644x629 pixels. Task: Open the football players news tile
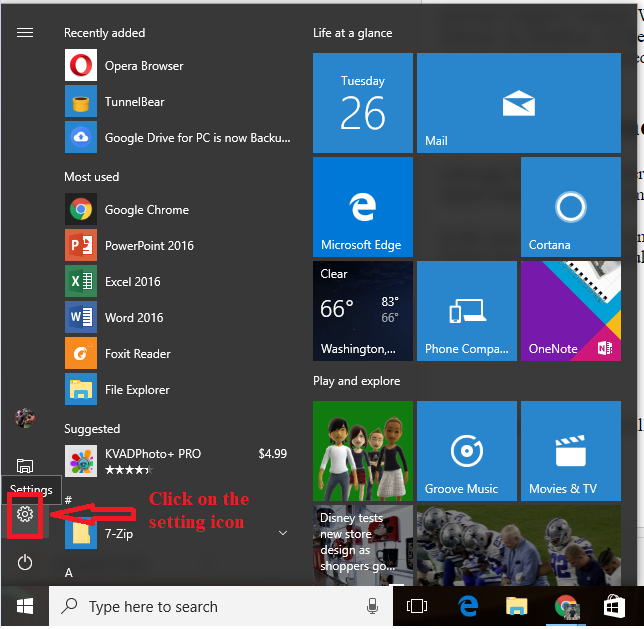tap(519, 546)
